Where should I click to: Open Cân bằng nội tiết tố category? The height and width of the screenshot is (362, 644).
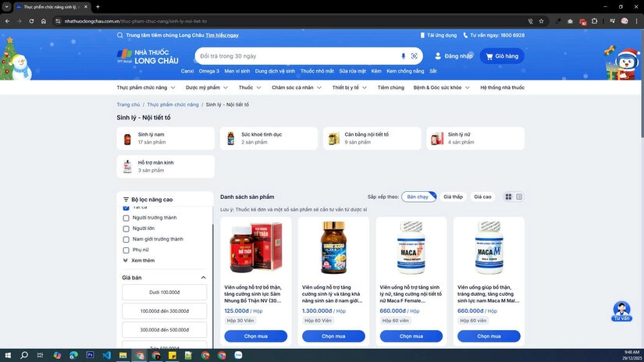pyautogui.click(x=372, y=138)
